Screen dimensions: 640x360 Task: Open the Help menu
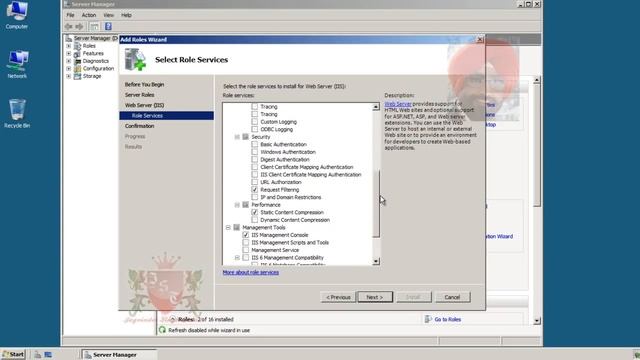pos(126,15)
